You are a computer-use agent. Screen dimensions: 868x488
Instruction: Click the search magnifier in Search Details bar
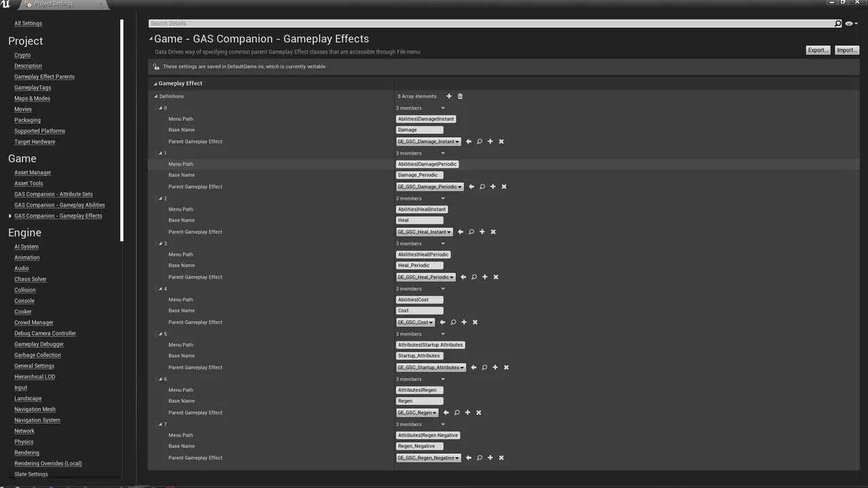(x=838, y=23)
